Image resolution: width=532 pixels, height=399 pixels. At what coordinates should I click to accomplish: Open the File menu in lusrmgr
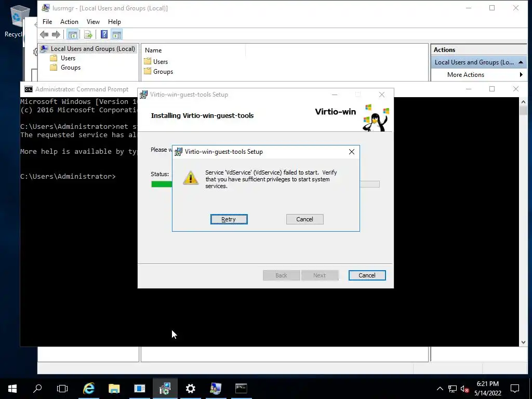tap(47, 22)
